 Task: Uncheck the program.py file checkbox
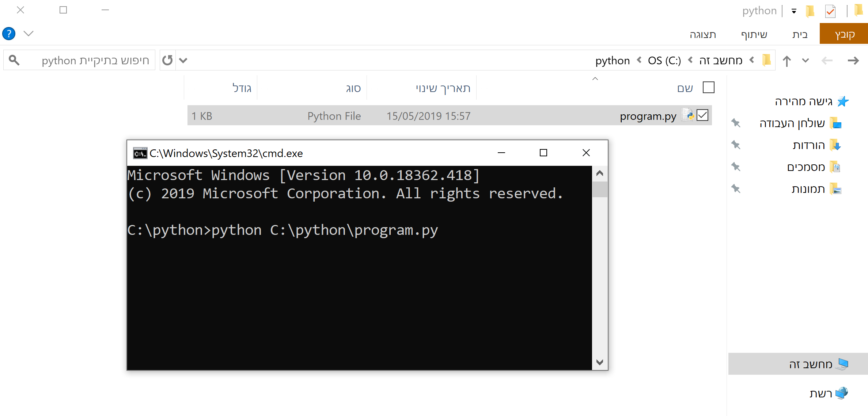coord(702,115)
